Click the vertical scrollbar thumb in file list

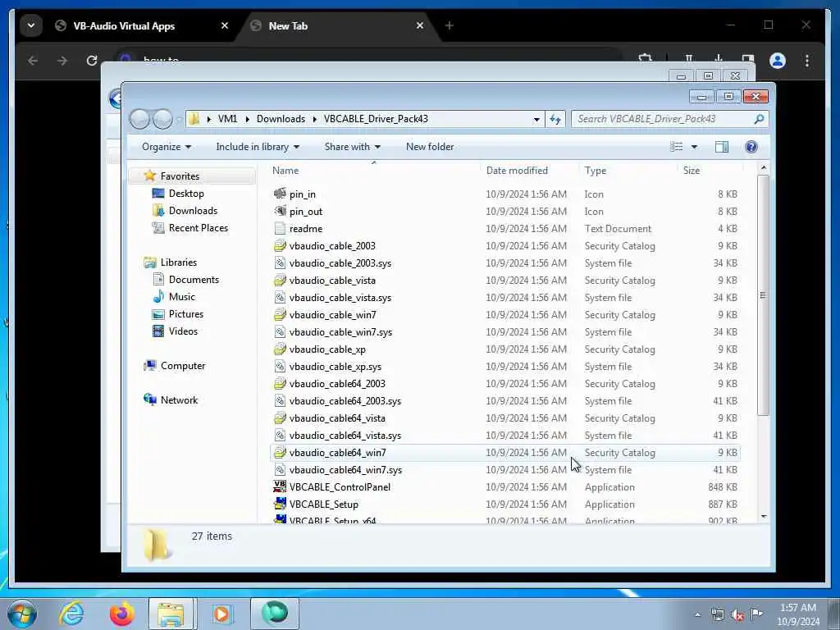pyautogui.click(x=763, y=294)
